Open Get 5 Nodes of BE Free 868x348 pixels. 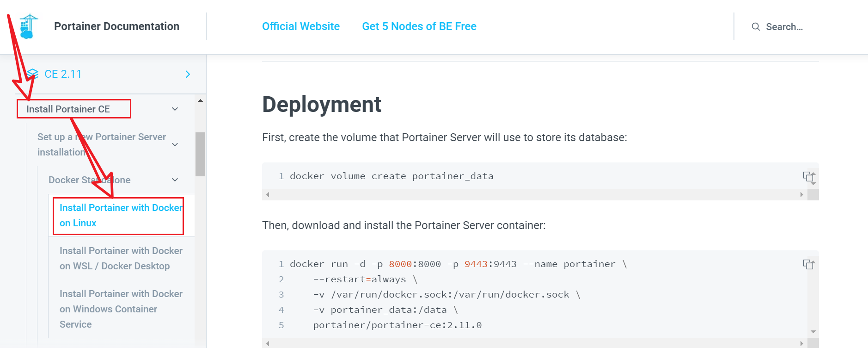point(419,26)
